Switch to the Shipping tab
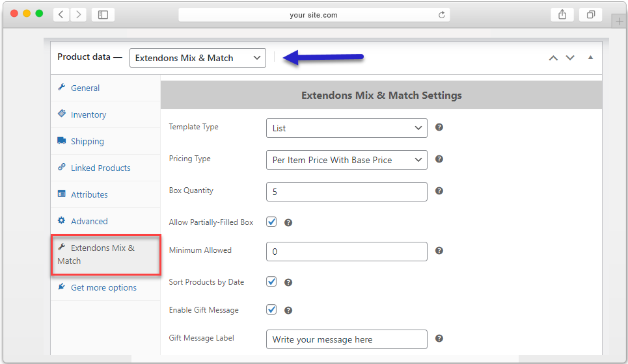The height and width of the screenshot is (364, 628). click(105, 141)
